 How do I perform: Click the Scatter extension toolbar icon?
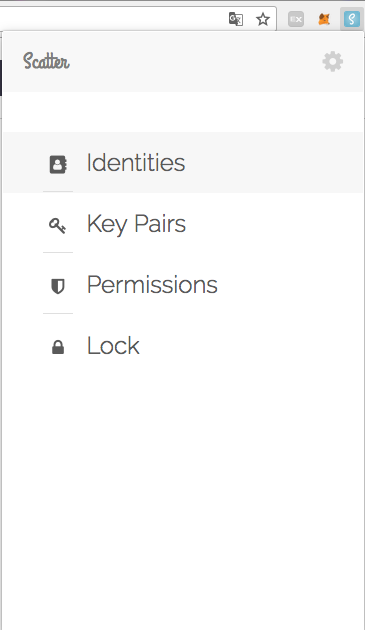pos(351,19)
